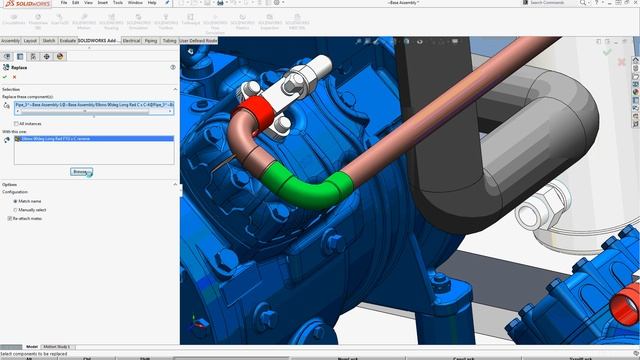Screen dimensions: 640x360
Task: Open the Options gear dropdown arrow
Action: 283,3
